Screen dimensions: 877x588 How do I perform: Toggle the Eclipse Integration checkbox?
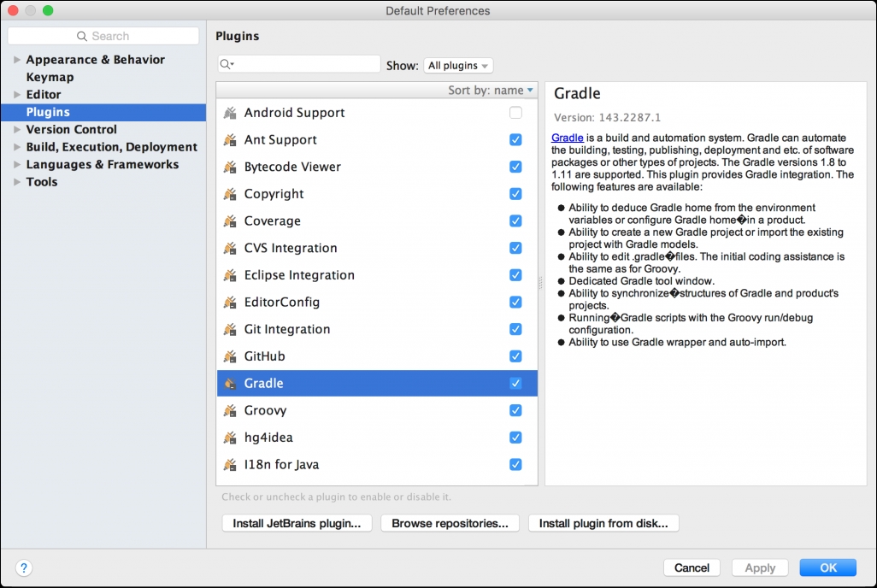click(x=515, y=274)
